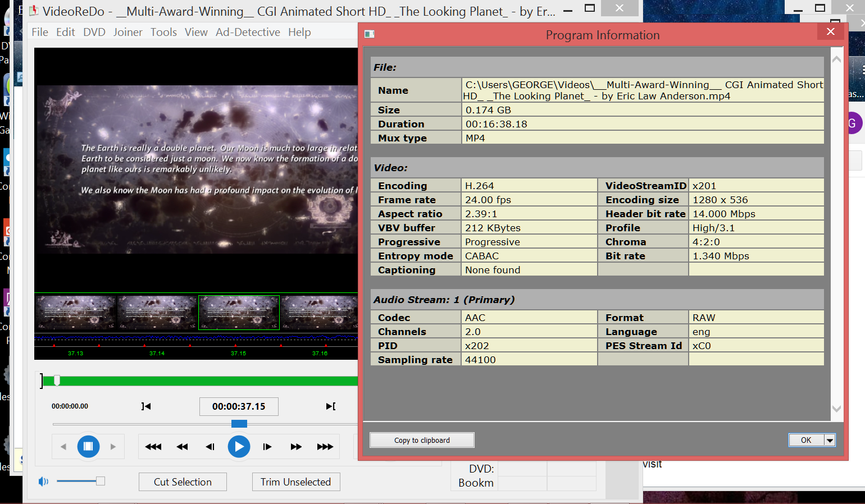Open the Ad-Detective menu

(248, 32)
